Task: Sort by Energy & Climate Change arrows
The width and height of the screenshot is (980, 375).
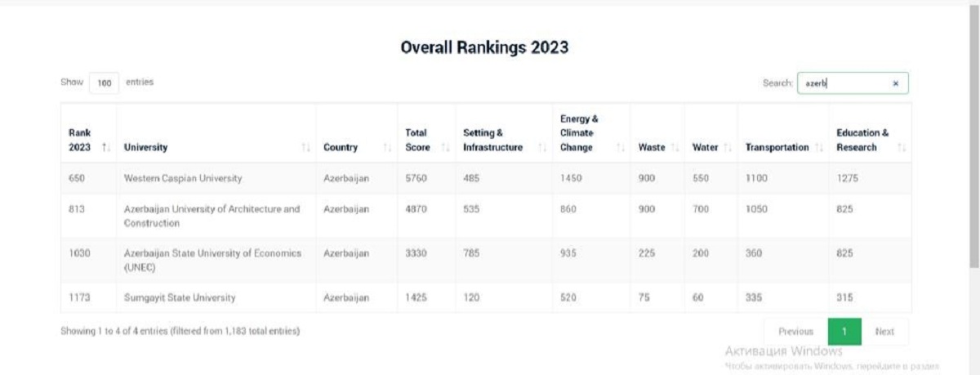Action: (621, 148)
